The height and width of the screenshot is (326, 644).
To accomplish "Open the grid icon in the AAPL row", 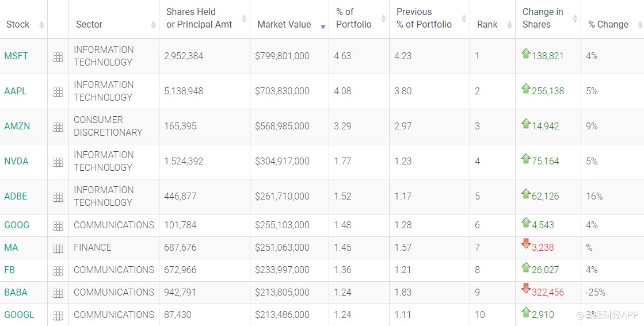I will 58,92.
